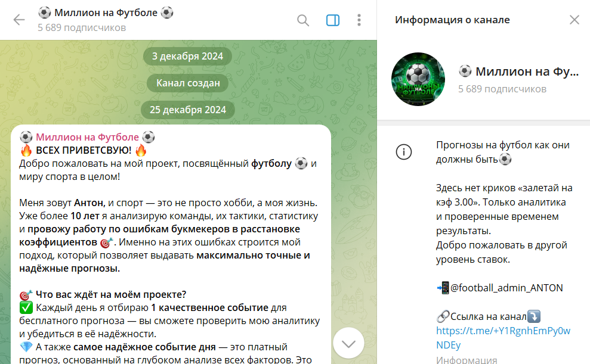Click the Информация label under the link
This screenshot has height=364, width=590.
467,360
